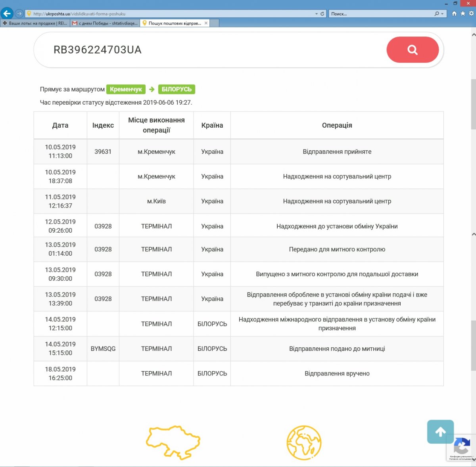Click the scroll-to-top arrow button

pyautogui.click(x=440, y=432)
